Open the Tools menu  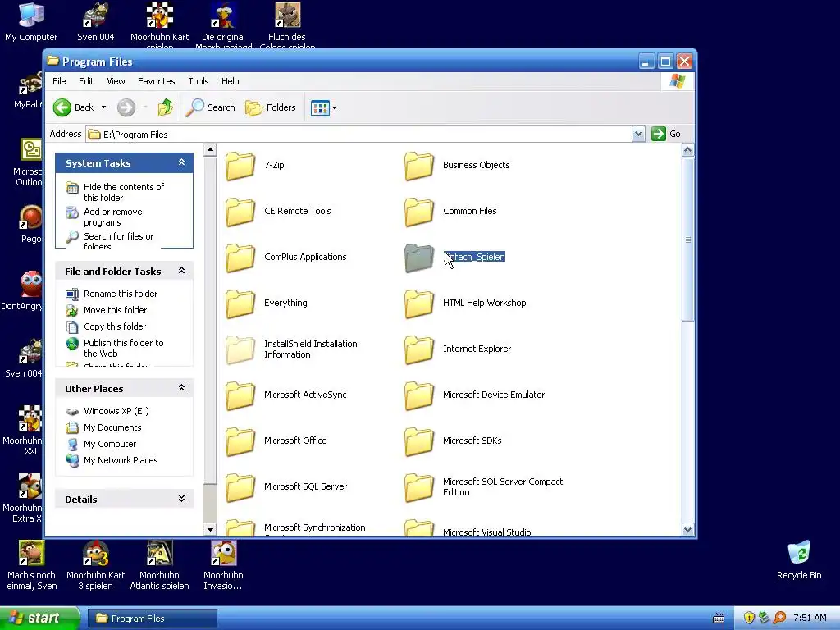click(x=199, y=81)
